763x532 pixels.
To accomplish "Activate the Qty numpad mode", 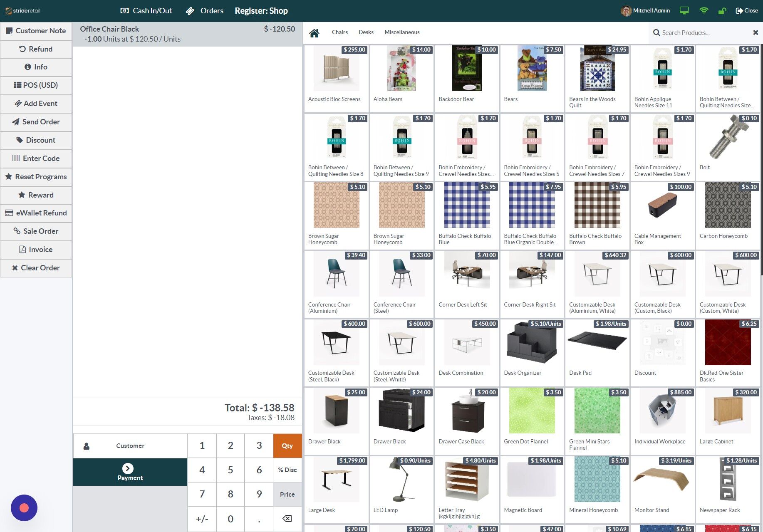I will [287, 446].
